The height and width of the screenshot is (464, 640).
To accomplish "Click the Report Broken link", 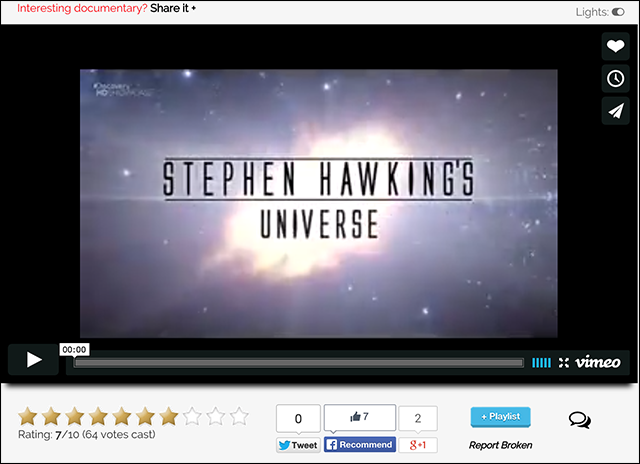I will [x=500, y=445].
